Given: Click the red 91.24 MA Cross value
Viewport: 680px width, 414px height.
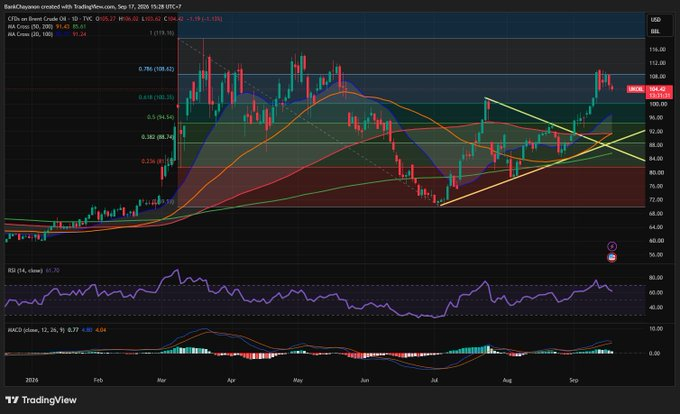Looking at the screenshot, I should 79,34.
